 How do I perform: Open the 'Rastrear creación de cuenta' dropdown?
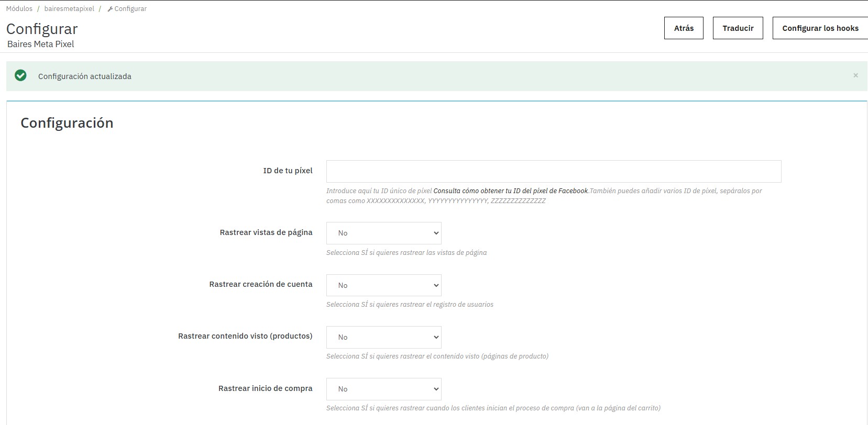383,285
